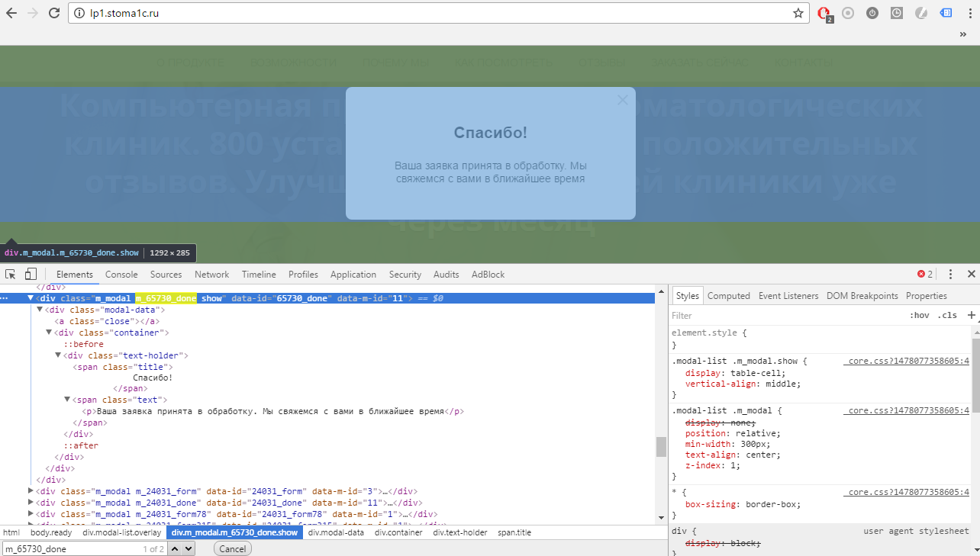Click the errors counter icon in DevTools
The image size is (980, 556).
pyautogui.click(x=922, y=274)
